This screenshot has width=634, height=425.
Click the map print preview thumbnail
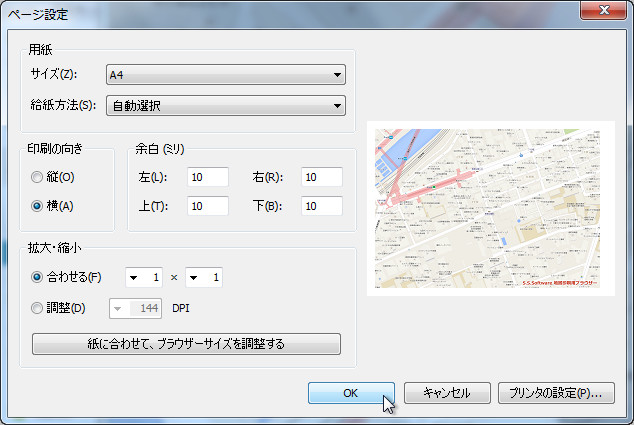(x=491, y=209)
